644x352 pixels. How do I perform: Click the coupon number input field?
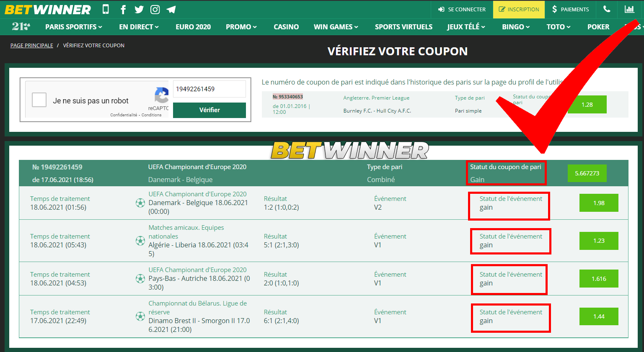209,89
